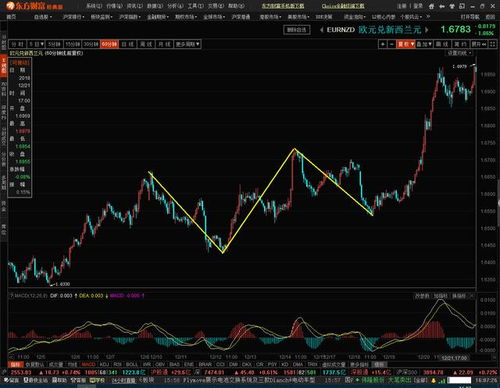Click the fullscreen chart icon

492,44
